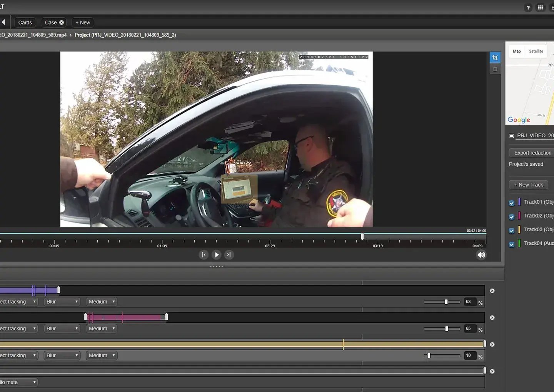Disable the Track04 audio checkbox

coord(512,244)
